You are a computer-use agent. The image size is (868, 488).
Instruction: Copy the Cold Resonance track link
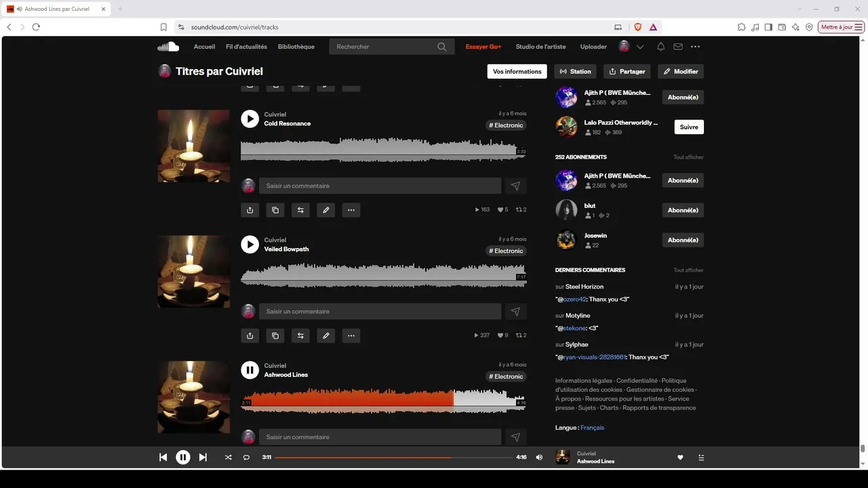tap(275, 210)
